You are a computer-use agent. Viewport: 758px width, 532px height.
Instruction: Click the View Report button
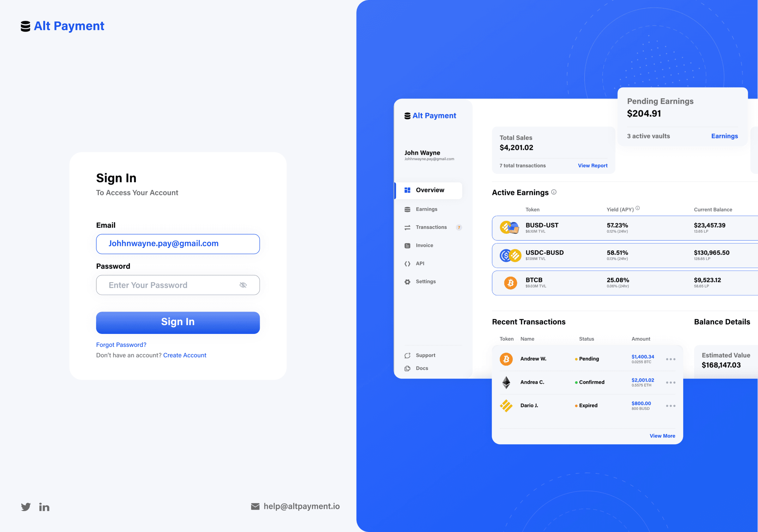592,166
